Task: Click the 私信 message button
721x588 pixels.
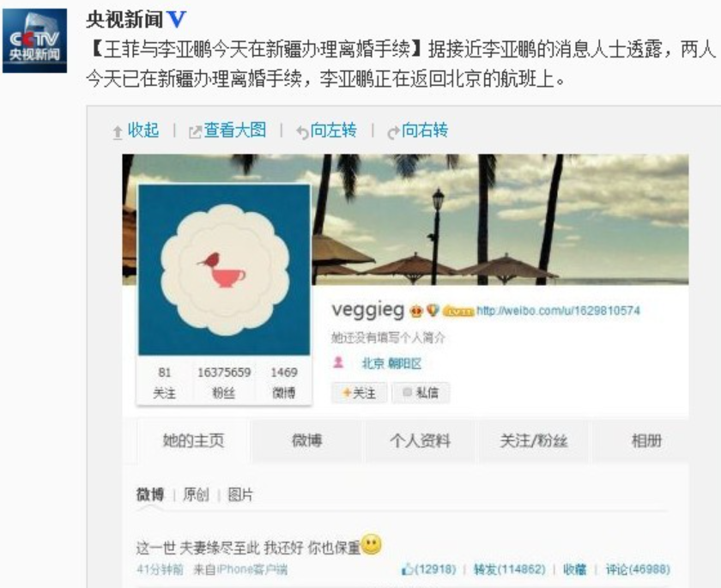Action: pyautogui.click(x=421, y=393)
